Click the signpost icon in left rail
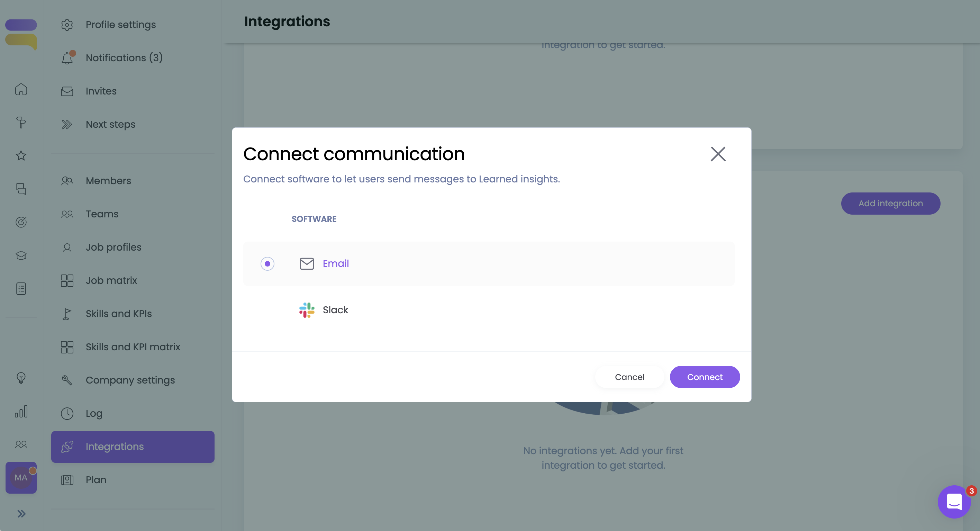The width and height of the screenshot is (980, 531). (x=21, y=123)
